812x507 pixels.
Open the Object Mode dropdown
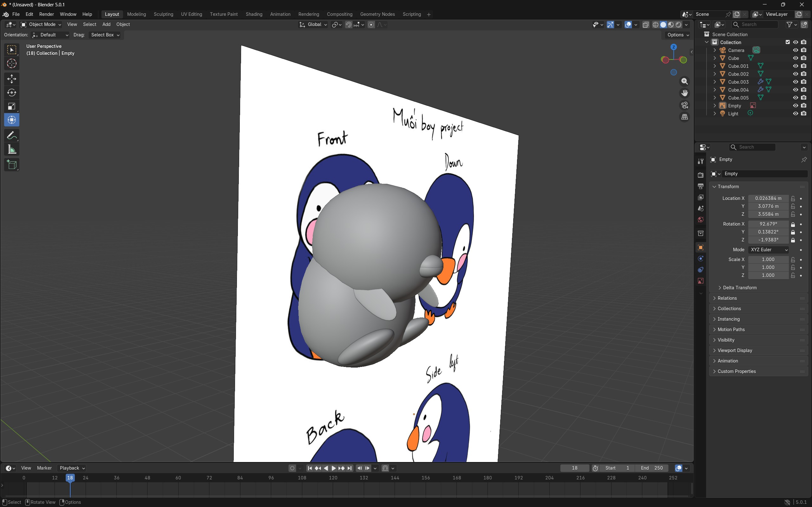click(x=41, y=24)
